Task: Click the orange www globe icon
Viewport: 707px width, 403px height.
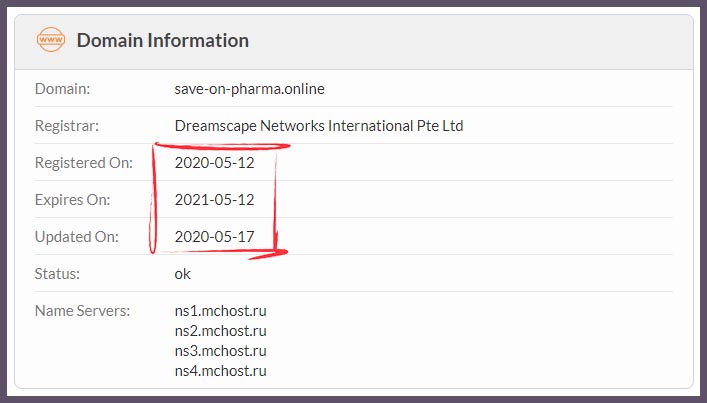Action: (x=50, y=40)
